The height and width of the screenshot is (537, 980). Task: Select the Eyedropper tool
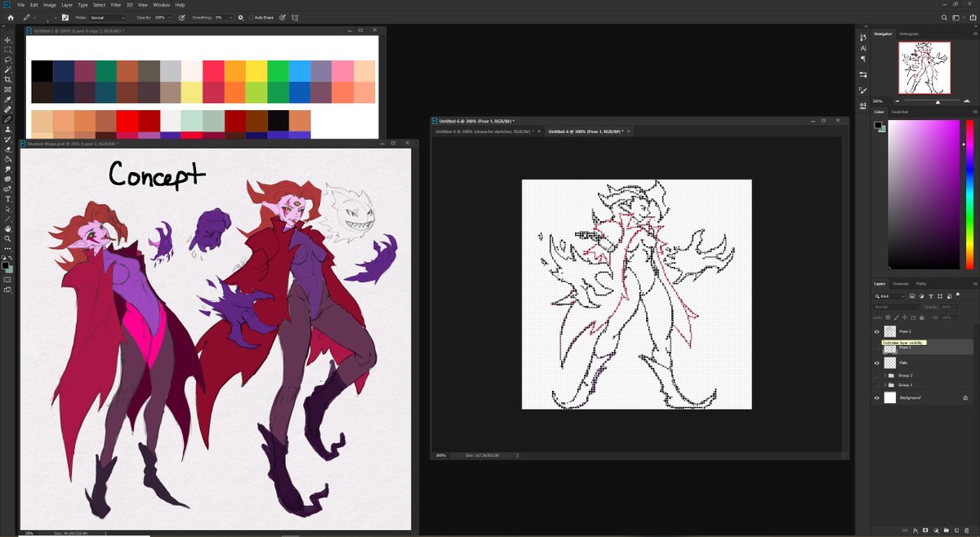click(x=7, y=100)
